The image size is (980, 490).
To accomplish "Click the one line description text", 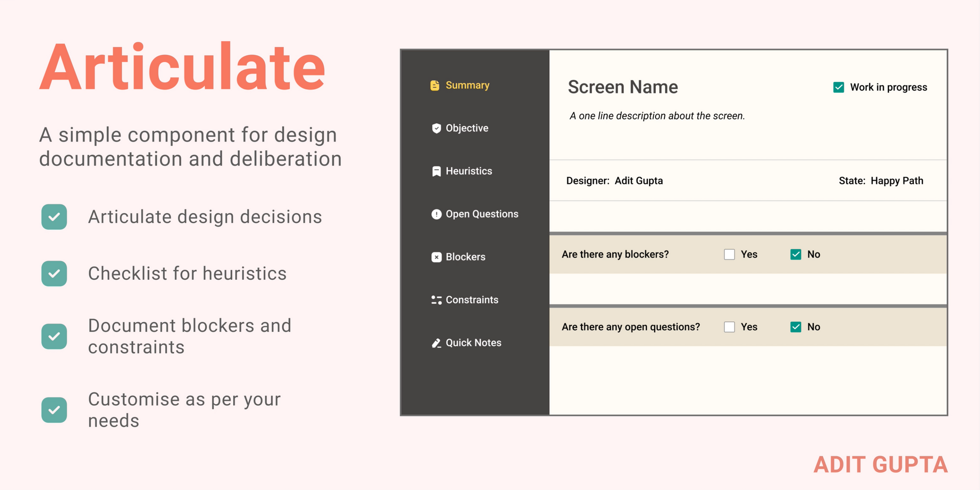I will click(x=657, y=116).
